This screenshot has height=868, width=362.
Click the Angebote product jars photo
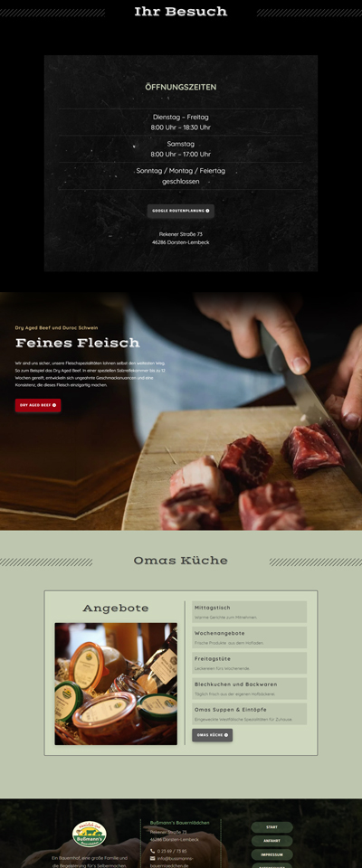(116, 684)
